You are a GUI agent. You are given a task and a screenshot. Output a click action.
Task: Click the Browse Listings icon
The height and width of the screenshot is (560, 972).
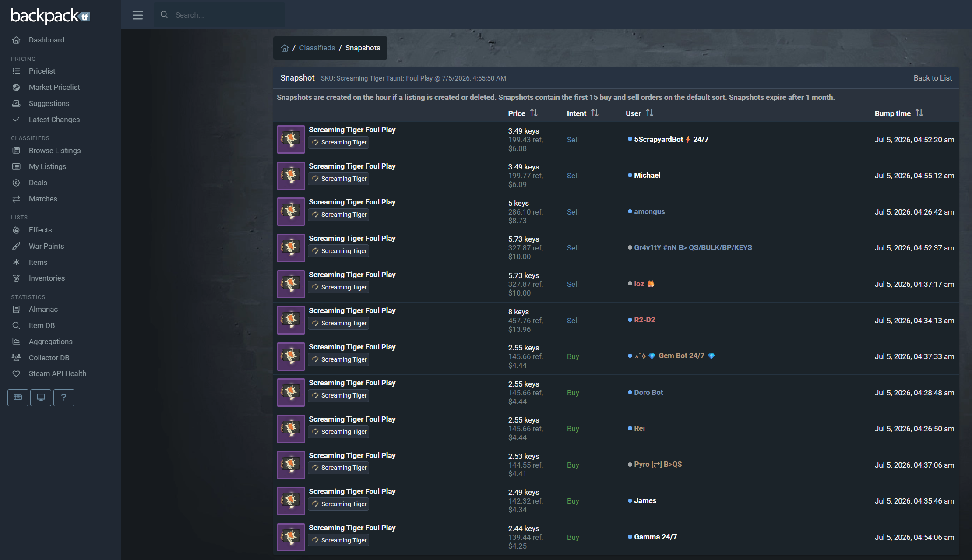click(x=16, y=151)
